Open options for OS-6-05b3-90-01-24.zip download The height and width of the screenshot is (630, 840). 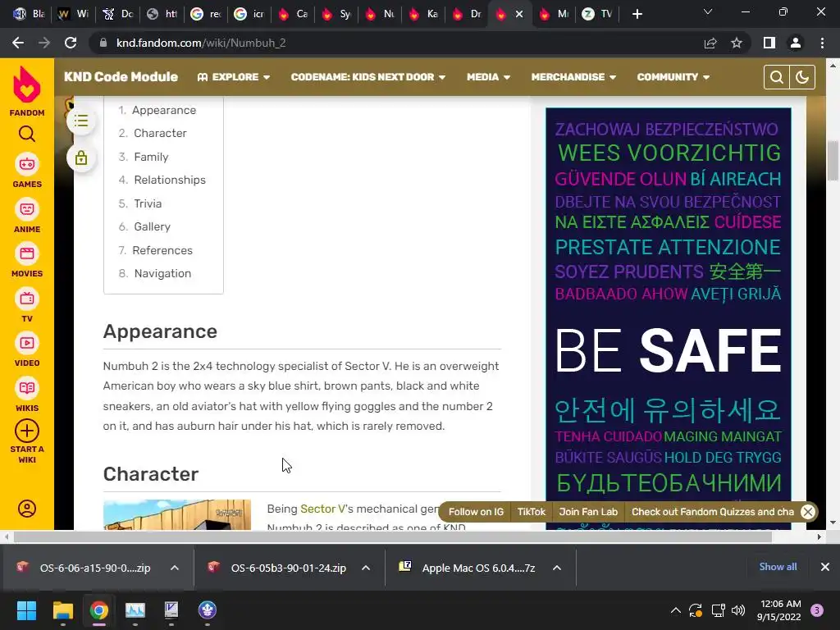[366, 568]
